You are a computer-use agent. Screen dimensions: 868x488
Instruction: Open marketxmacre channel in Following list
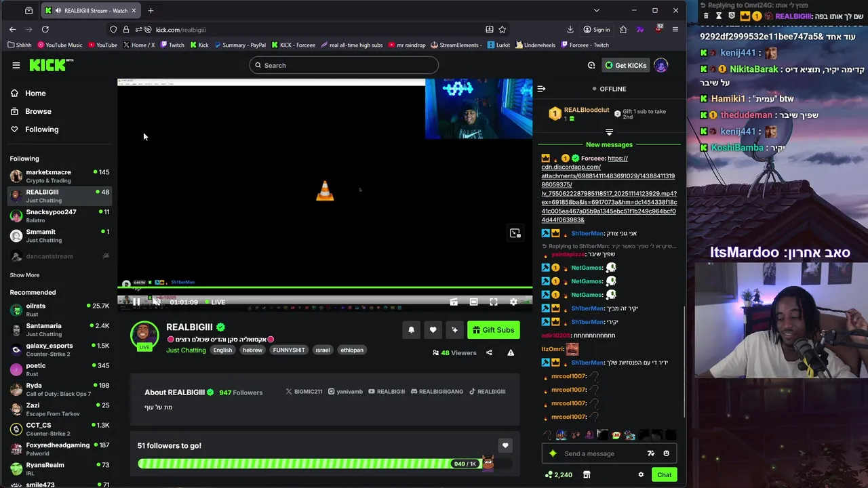pyautogui.click(x=60, y=176)
